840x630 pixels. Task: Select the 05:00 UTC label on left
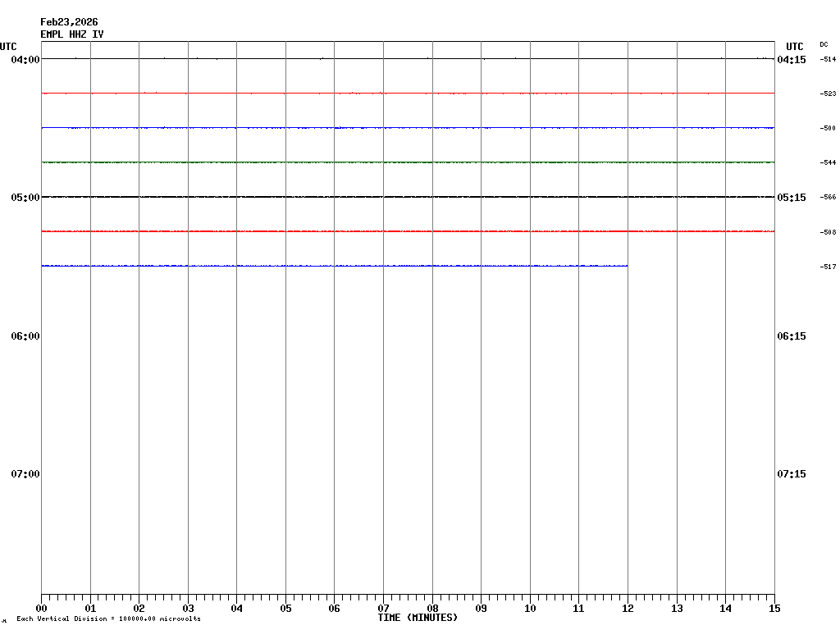[x=25, y=198]
